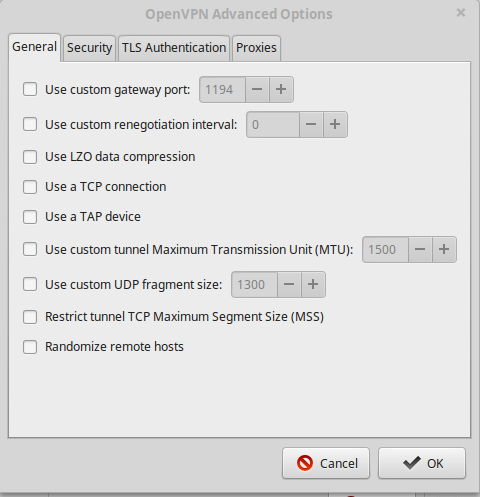Increase the tunnel MTU with the plus icon
The width and height of the screenshot is (480, 497).
click(444, 249)
